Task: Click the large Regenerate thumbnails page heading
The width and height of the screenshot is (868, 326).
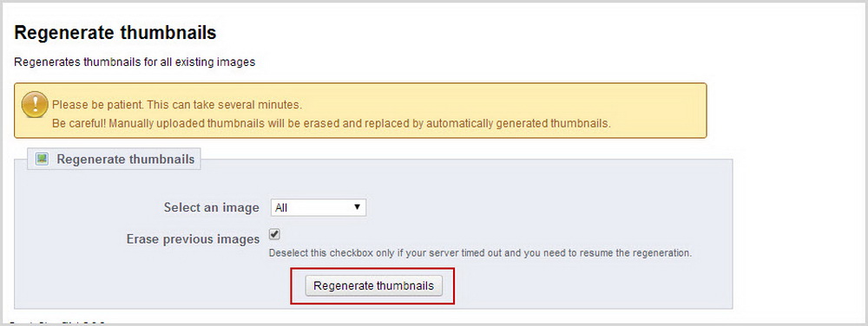Action: (x=115, y=33)
